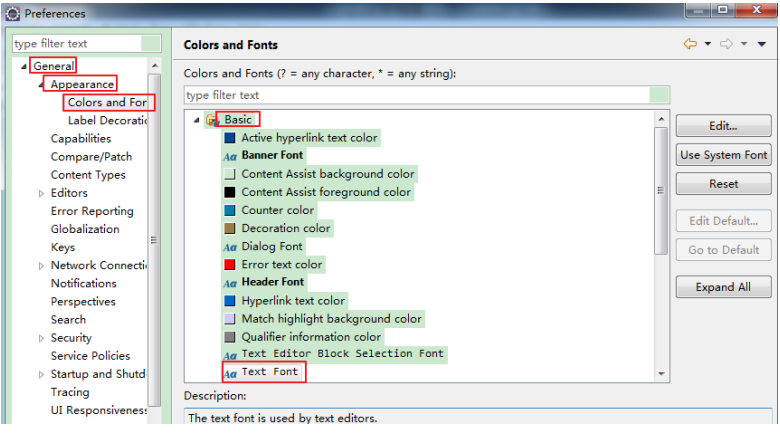Screen dimensions: 780x440
Task: Click the forward navigation arrow icon
Action: [726, 44]
